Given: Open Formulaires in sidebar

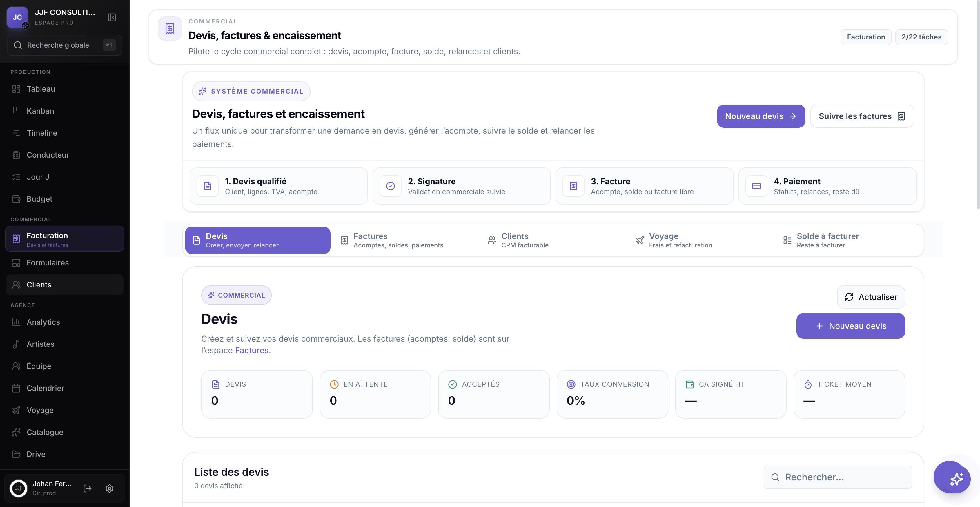Looking at the screenshot, I should click(x=65, y=263).
